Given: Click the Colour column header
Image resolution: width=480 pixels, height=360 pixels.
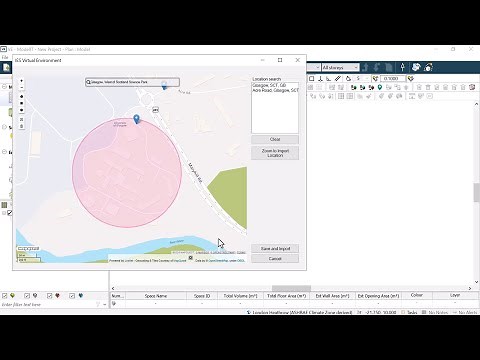Looking at the screenshot, I should click(x=417, y=295).
